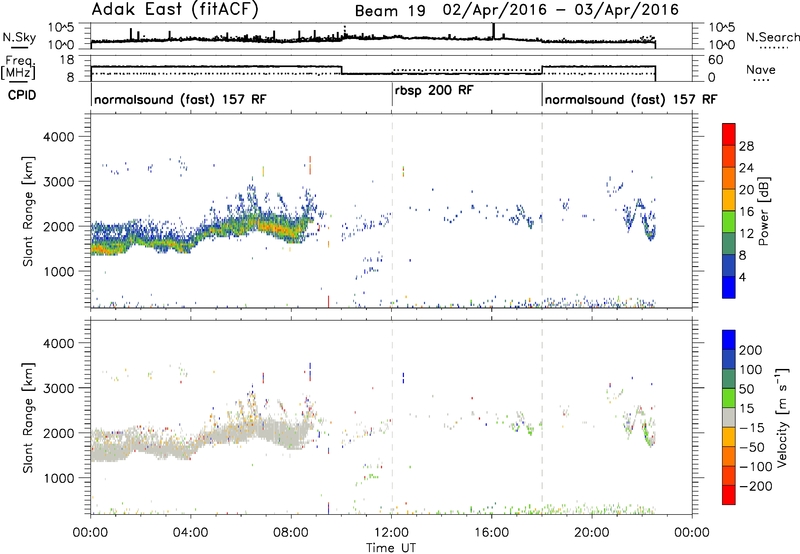
Task: Click the 'Power [dB]' color bar label
Action: pyautogui.click(x=764, y=211)
